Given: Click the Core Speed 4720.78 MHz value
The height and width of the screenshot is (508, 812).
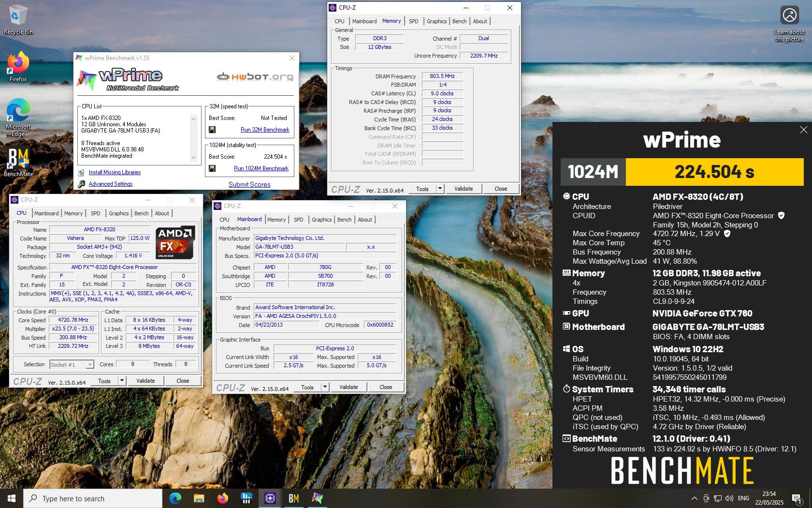Looking at the screenshot, I should (x=73, y=320).
